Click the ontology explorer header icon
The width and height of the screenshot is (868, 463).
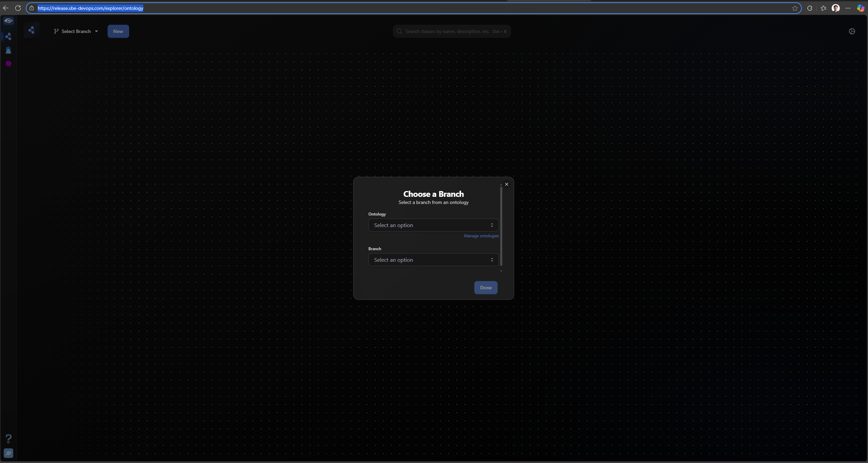click(32, 31)
